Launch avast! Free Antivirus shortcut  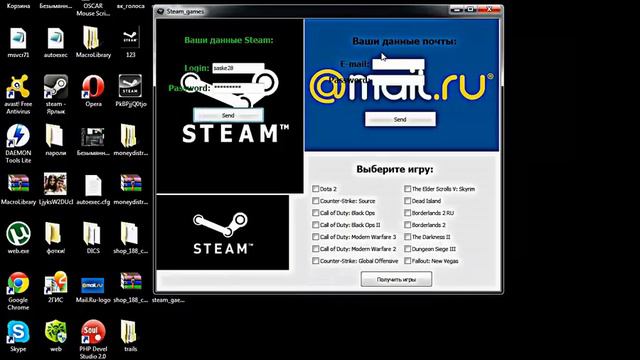pos(18,87)
